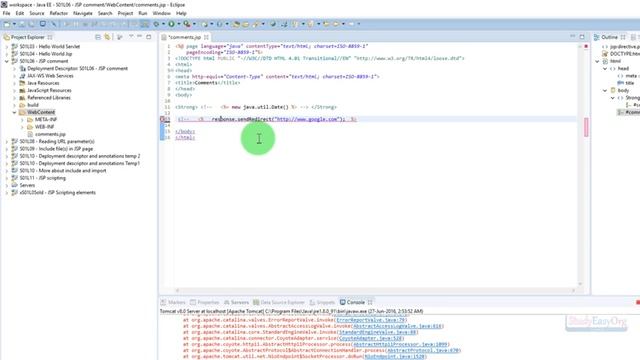This screenshot has height=360, width=640.
Task: Click the editor horizontal scrollbar
Action: click(x=375, y=290)
